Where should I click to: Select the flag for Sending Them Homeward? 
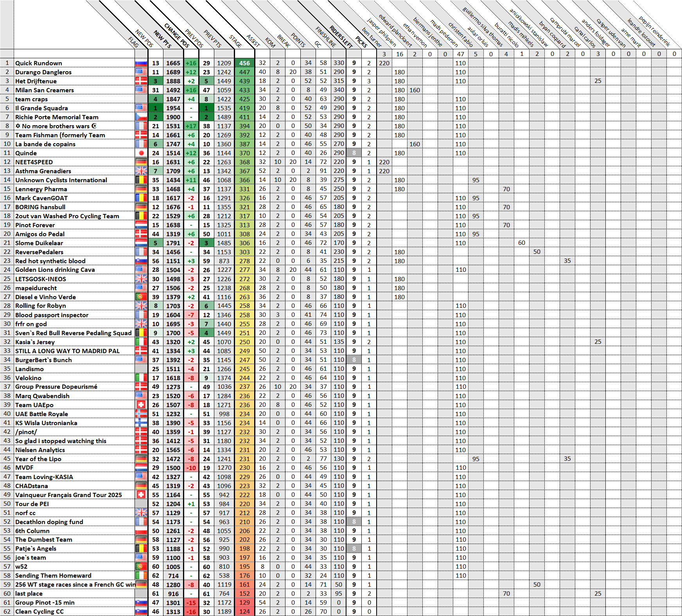(141, 576)
